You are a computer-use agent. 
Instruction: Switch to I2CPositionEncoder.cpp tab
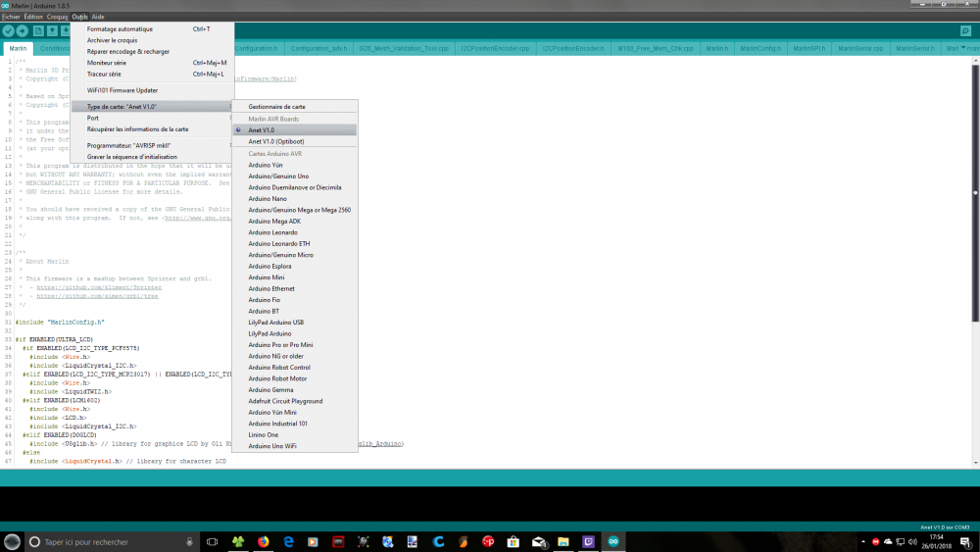495,48
